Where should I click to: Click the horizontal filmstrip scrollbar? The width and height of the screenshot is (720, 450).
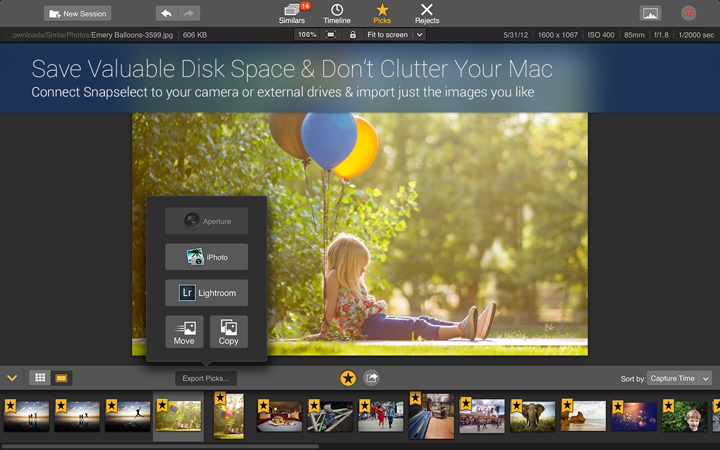pos(160,446)
